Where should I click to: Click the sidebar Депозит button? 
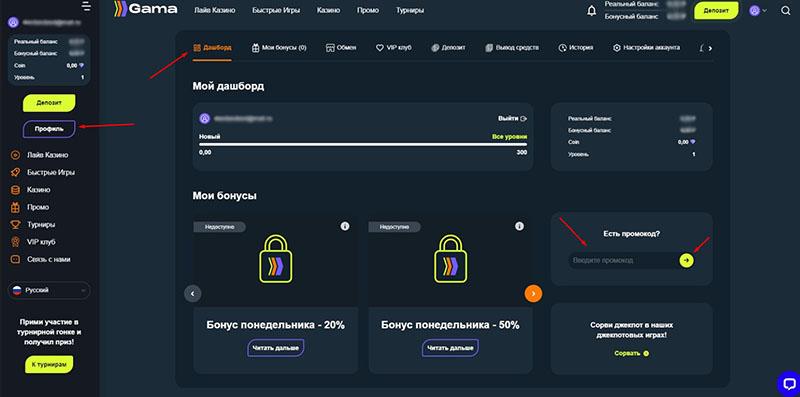pos(49,103)
